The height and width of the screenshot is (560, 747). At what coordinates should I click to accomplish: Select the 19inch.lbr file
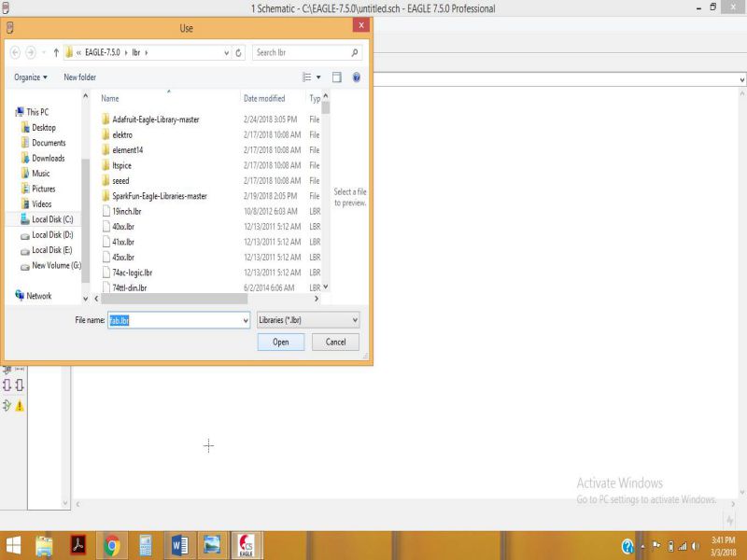[127, 211]
